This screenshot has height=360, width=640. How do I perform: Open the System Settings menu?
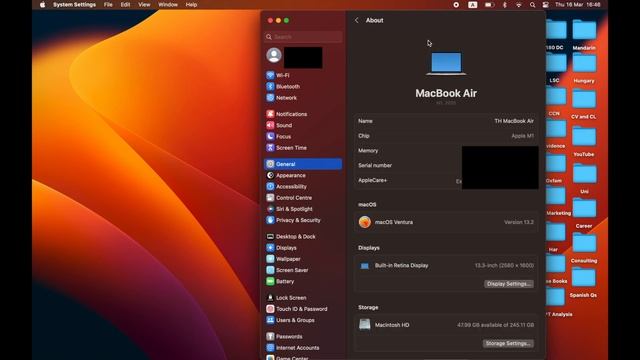74,5
